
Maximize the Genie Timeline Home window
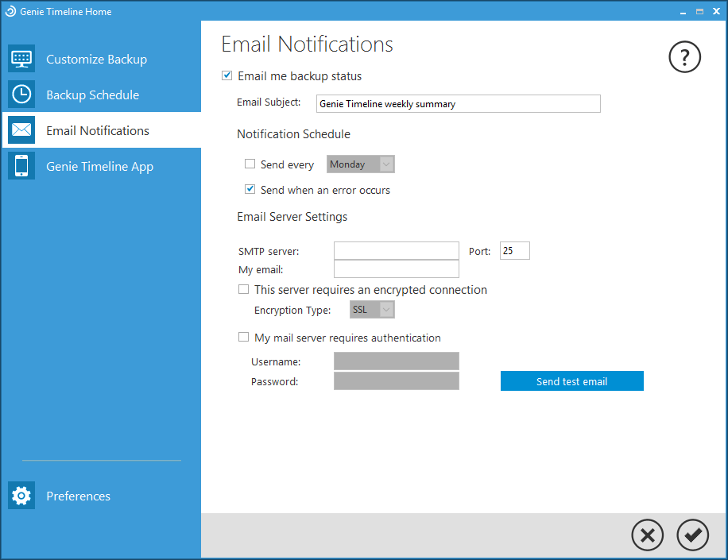(699, 12)
